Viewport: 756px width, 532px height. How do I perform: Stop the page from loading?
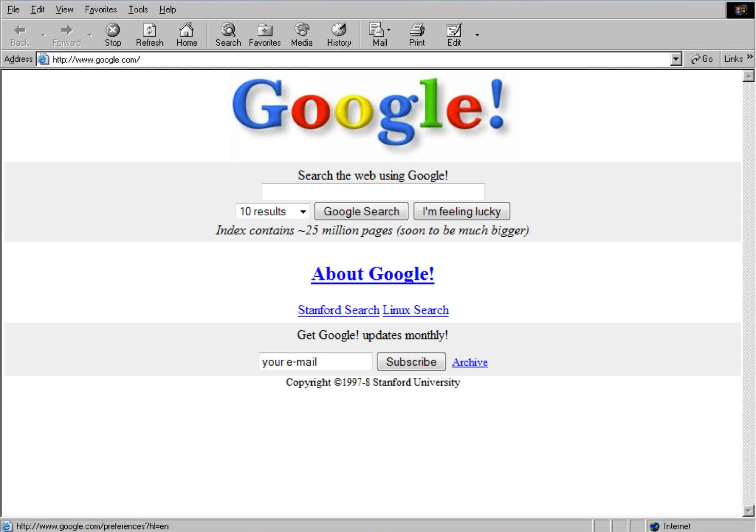click(113, 35)
